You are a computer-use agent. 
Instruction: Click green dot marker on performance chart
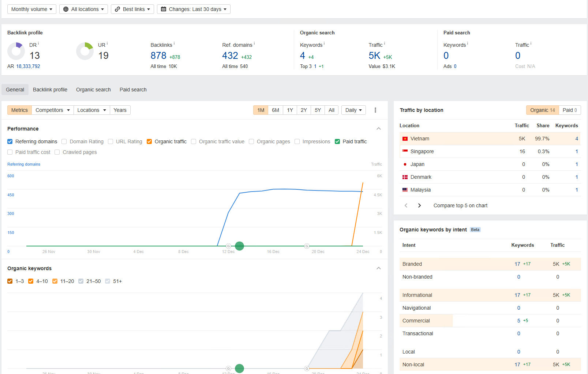239,246
